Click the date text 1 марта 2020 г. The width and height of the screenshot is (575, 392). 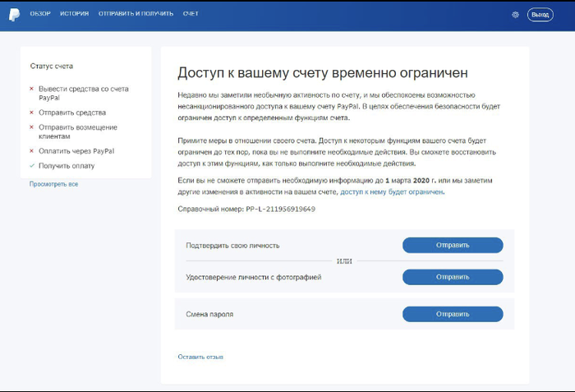411,180
